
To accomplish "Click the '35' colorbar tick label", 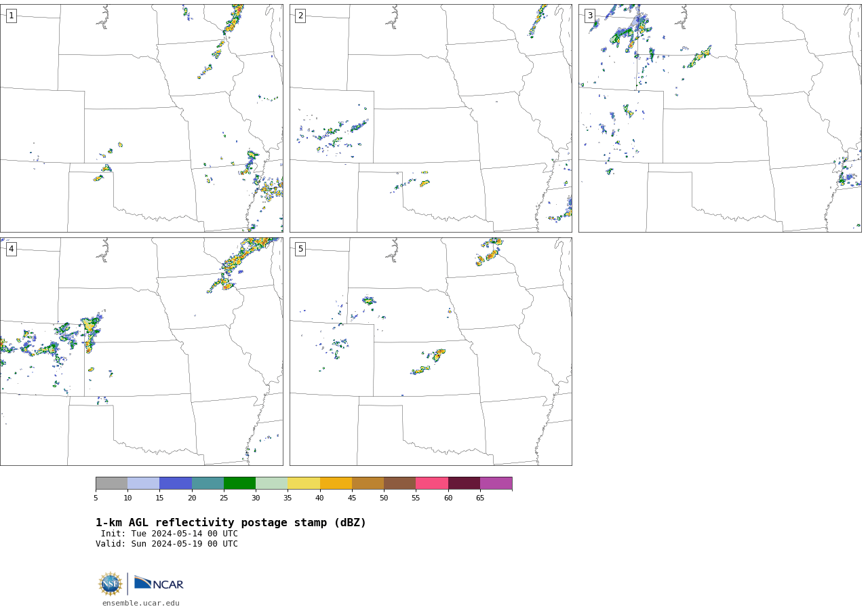I will [288, 498].
